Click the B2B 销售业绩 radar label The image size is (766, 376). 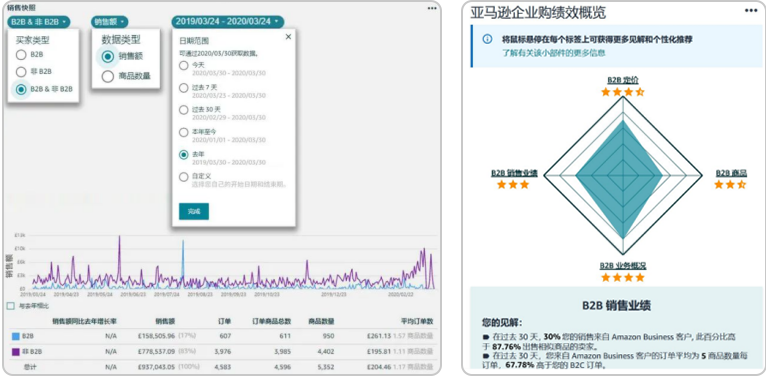[514, 173]
